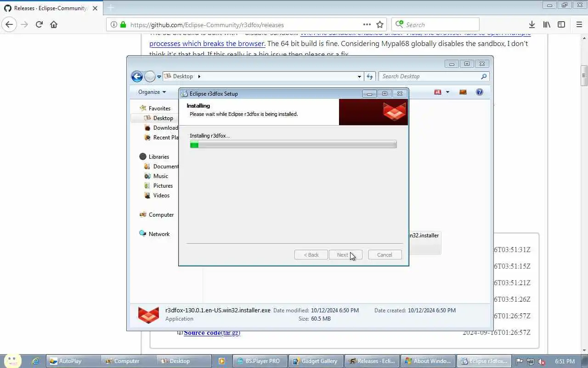Screen dimensions: 588x368
Task: Click the media player icon in taskbar
Action: [221, 361]
